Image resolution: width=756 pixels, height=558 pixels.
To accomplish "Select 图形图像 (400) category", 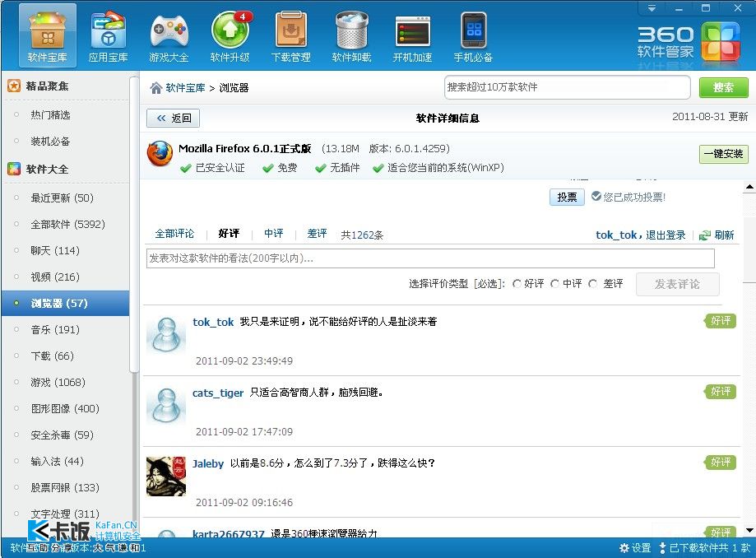I will click(65, 408).
